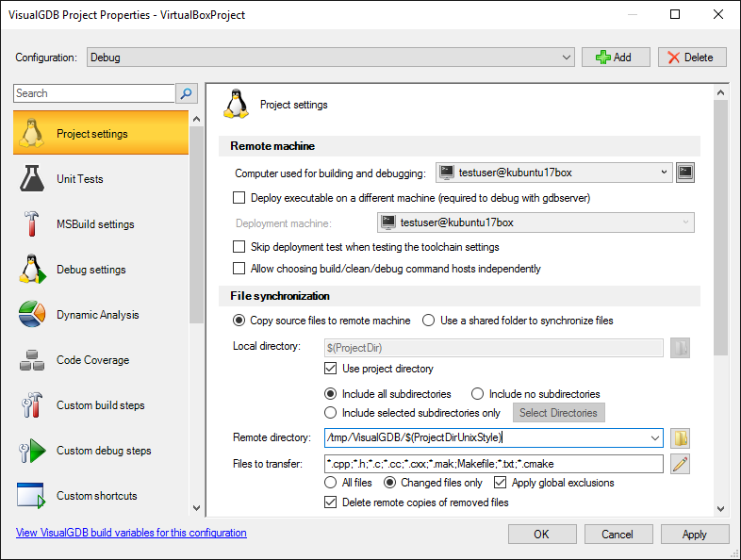Viewport: 741px width, 560px height.
Task: Open the View VisualGDB build variables link
Action: [131, 533]
